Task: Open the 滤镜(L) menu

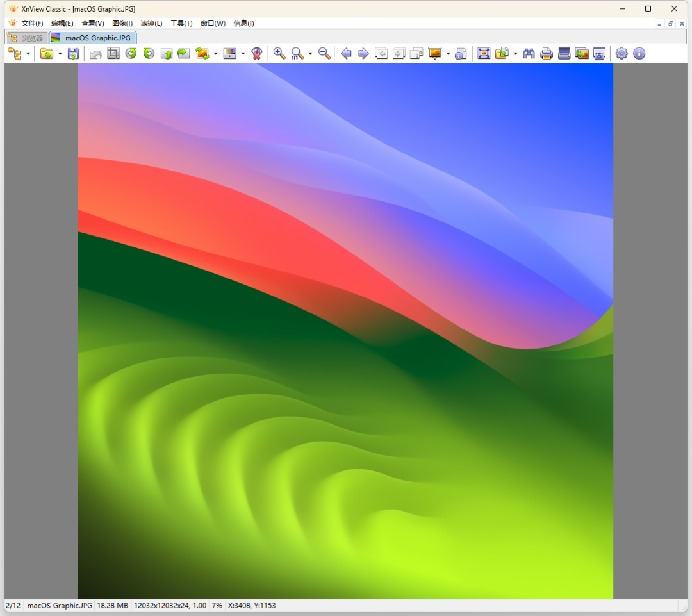Action: click(151, 23)
